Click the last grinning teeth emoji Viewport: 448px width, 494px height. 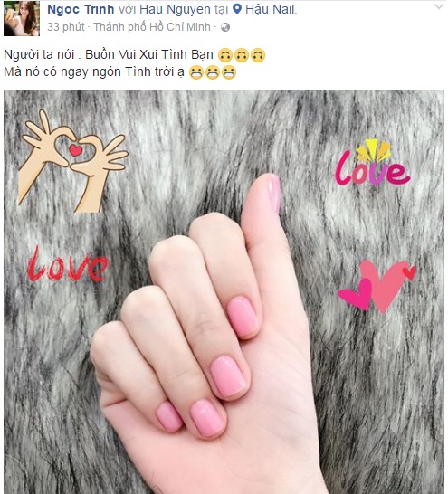[x=229, y=72]
